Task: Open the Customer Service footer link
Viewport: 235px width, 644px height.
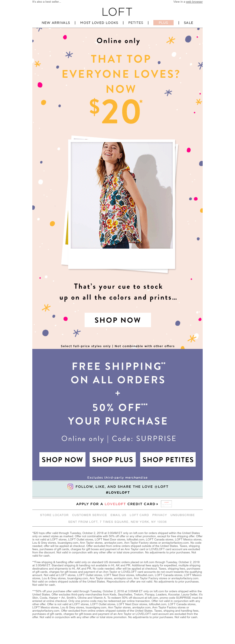Action: pyautogui.click(x=90, y=515)
